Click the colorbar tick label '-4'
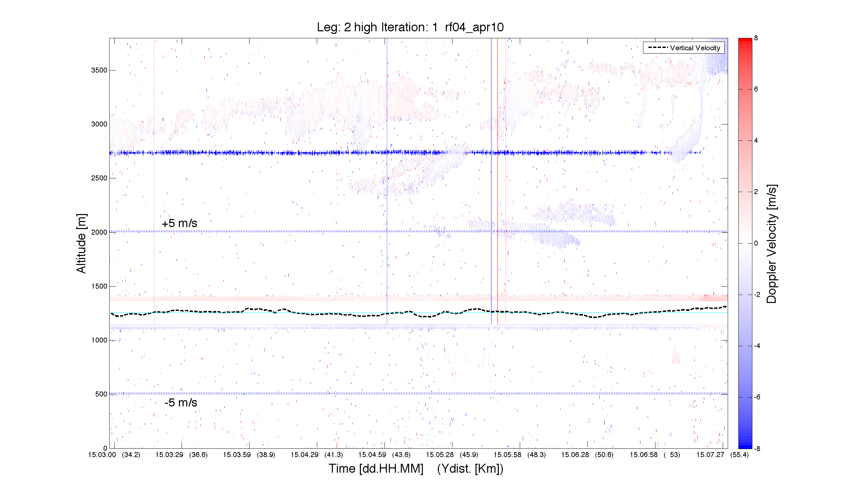The image size is (844, 504). [757, 346]
